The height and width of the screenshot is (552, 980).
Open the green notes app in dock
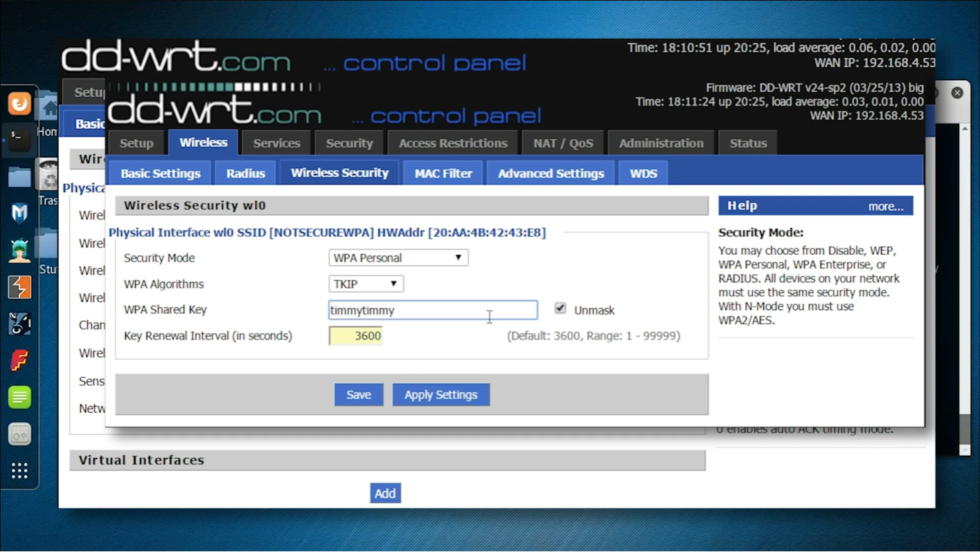(19, 397)
